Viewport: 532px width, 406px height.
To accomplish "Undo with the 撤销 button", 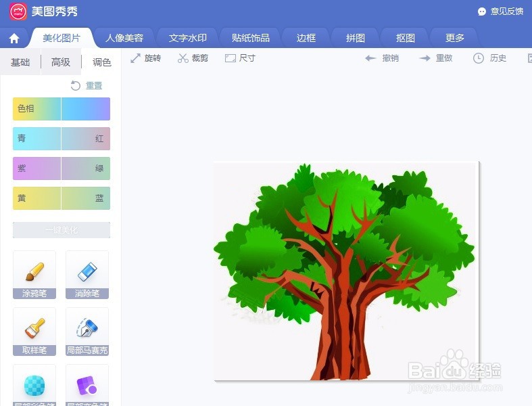I will 382,58.
